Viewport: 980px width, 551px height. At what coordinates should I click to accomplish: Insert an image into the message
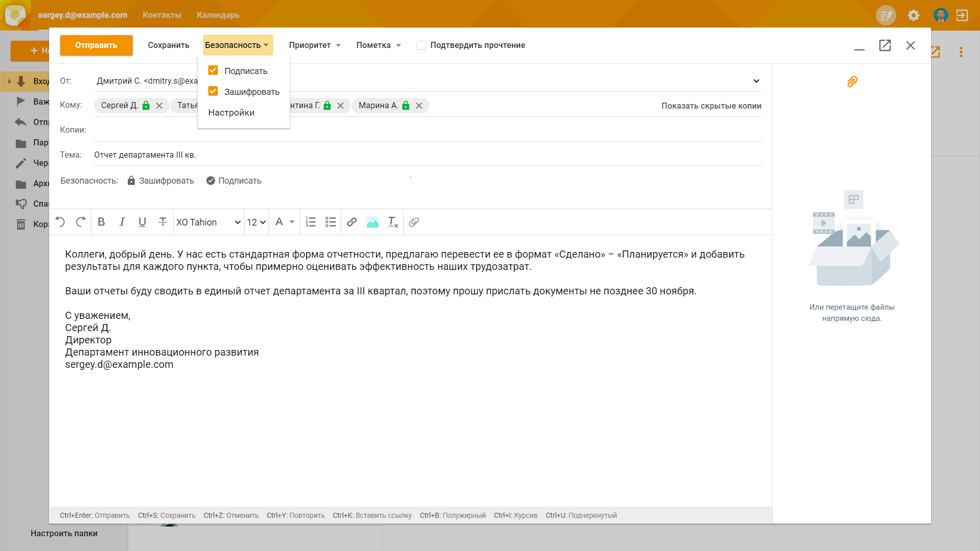coord(372,222)
